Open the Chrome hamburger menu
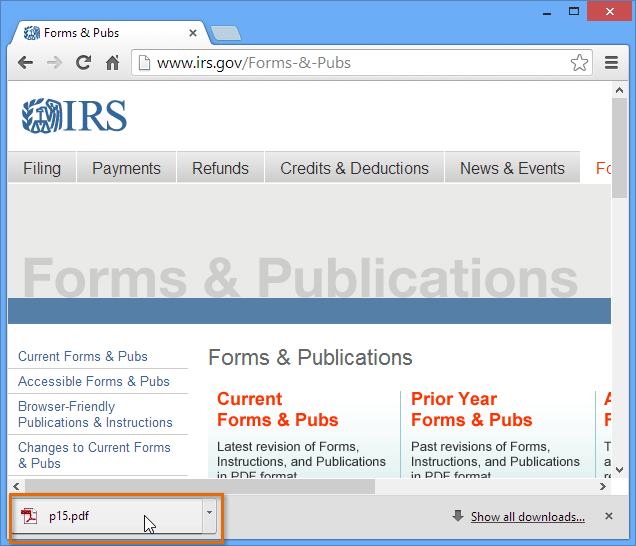This screenshot has width=636, height=546. (611, 62)
